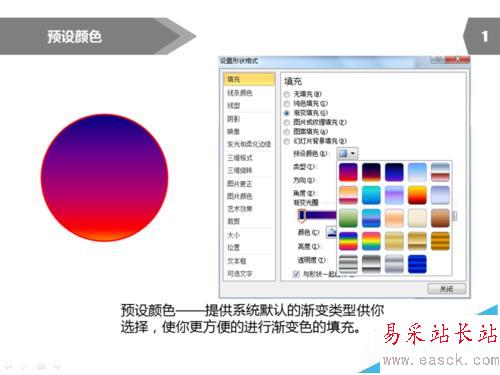Screen dimensions: 500x375
Task: Open the 位置 position category
Action: 249,248
